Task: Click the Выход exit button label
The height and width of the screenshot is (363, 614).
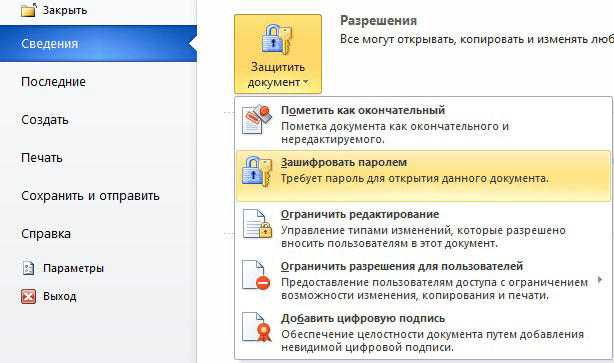Action: [x=60, y=296]
